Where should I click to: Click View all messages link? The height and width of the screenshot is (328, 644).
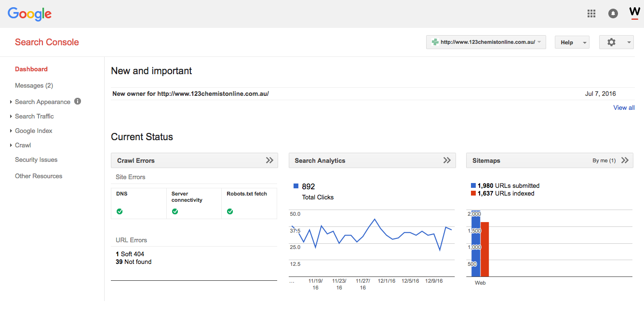[624, 107]
